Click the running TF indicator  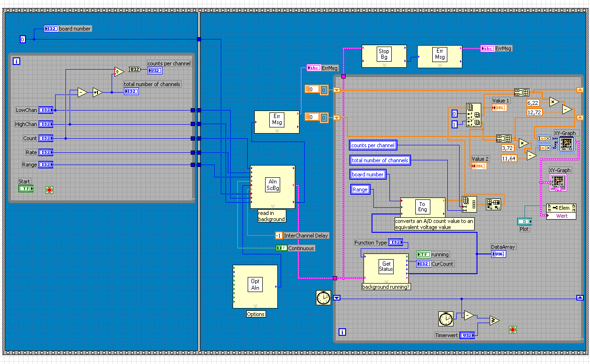pyautogui.click(x=423, y=254)
